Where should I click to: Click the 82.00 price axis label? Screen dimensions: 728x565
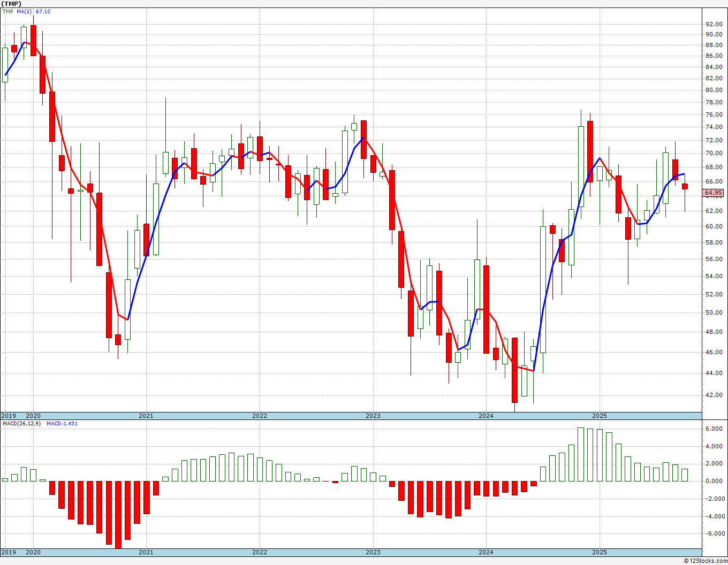pos(714,78)
